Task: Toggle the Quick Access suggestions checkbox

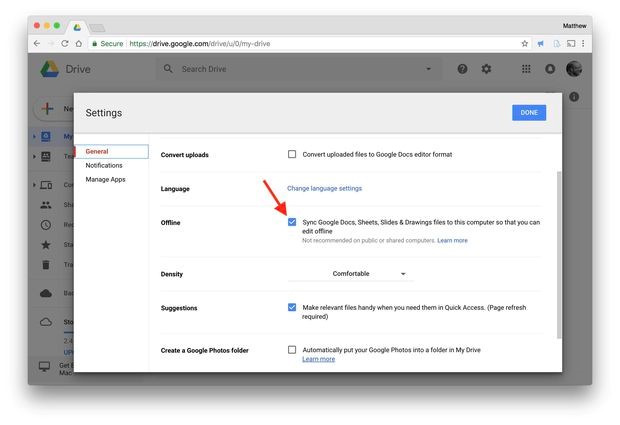Action: point(292,307)
